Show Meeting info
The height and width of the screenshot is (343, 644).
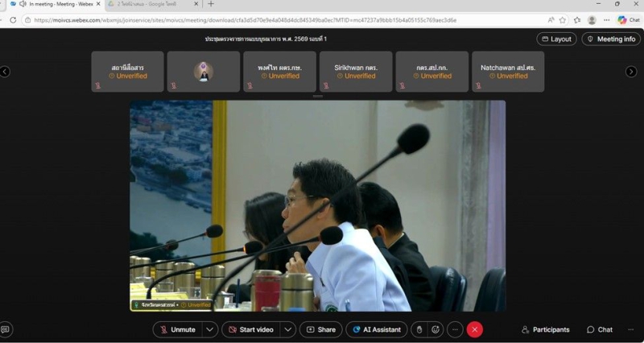coord(611,39)
